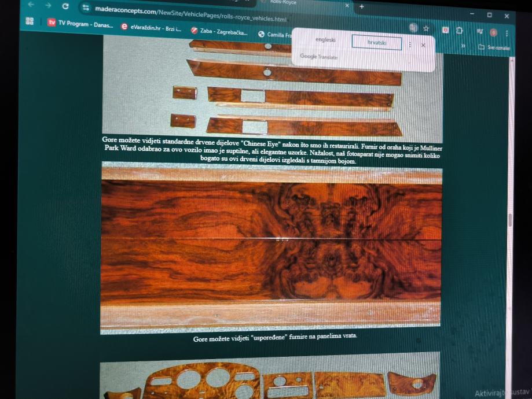Go forward to the next page
The height and width of the screenshot is (399, 532).
point(48,5)
